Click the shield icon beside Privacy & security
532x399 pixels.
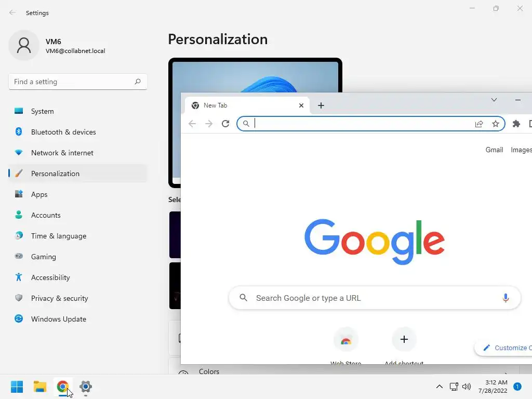[19, 298]
